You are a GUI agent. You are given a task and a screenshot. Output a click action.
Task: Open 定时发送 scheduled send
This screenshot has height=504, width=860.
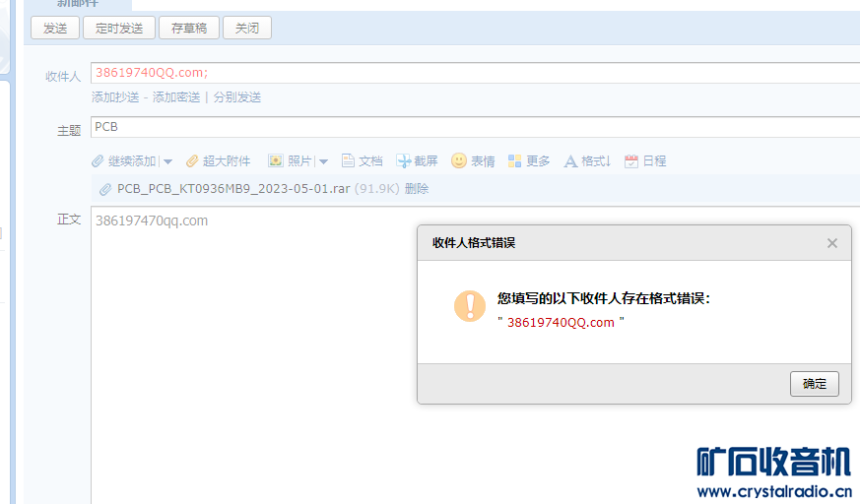(119, 28)
